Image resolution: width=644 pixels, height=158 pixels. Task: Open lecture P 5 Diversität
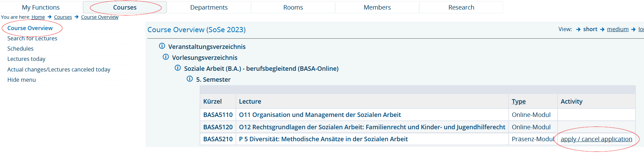point(323,139)
